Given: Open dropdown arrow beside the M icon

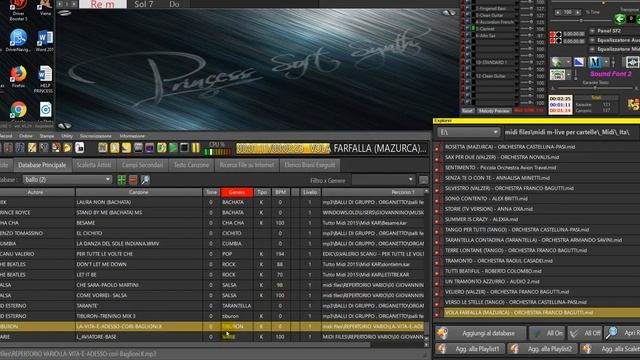Looking at the screenshot, I should [606, 62].
